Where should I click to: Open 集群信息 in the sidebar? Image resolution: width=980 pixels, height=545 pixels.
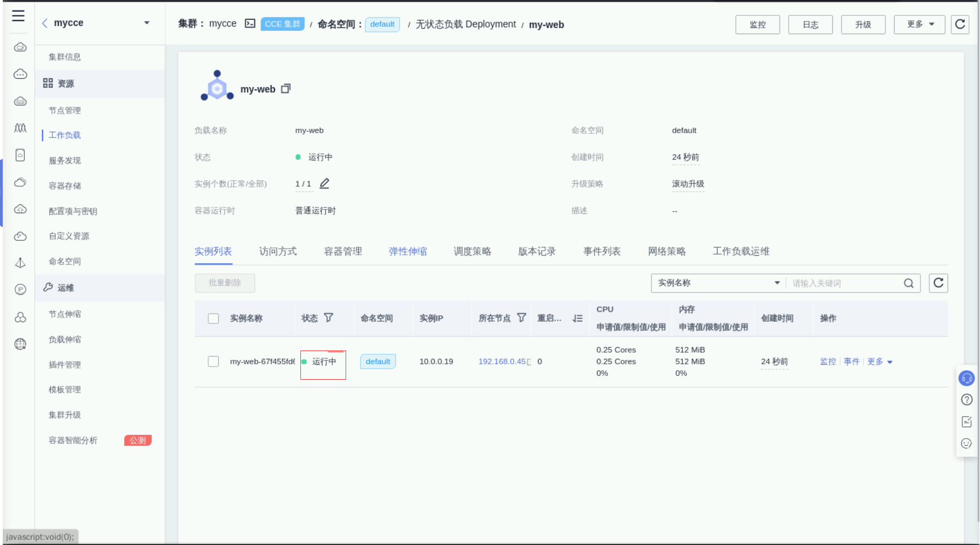click(x=65, y=57)
